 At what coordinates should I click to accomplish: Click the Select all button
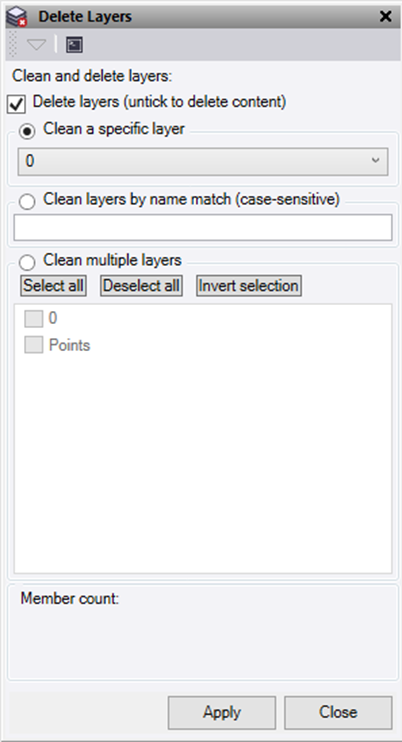(53, 286)
